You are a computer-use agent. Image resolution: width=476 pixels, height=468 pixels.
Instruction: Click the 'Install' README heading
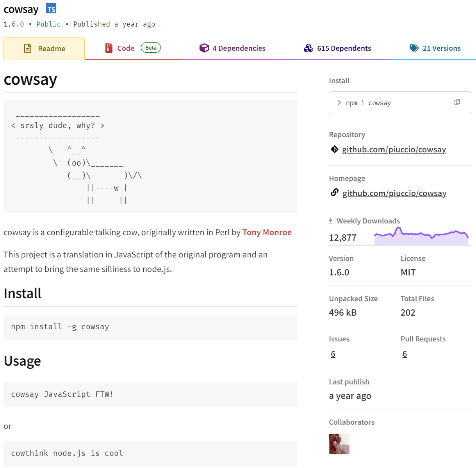[x=22, y=293]
